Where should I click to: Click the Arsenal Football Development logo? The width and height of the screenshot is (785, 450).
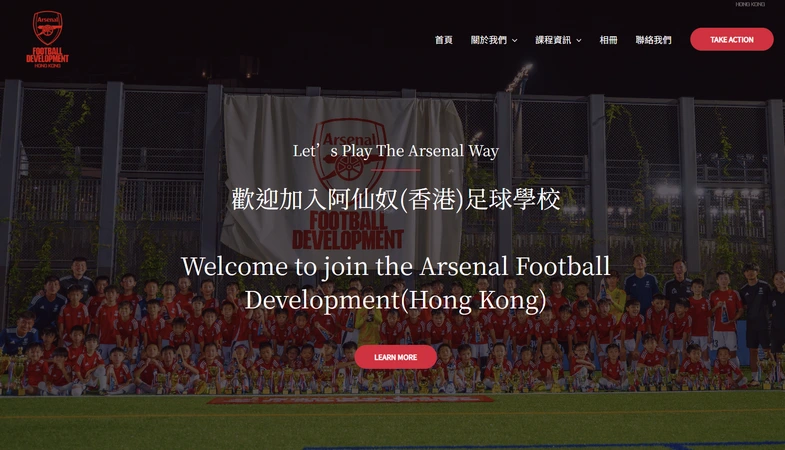[48, 40]
